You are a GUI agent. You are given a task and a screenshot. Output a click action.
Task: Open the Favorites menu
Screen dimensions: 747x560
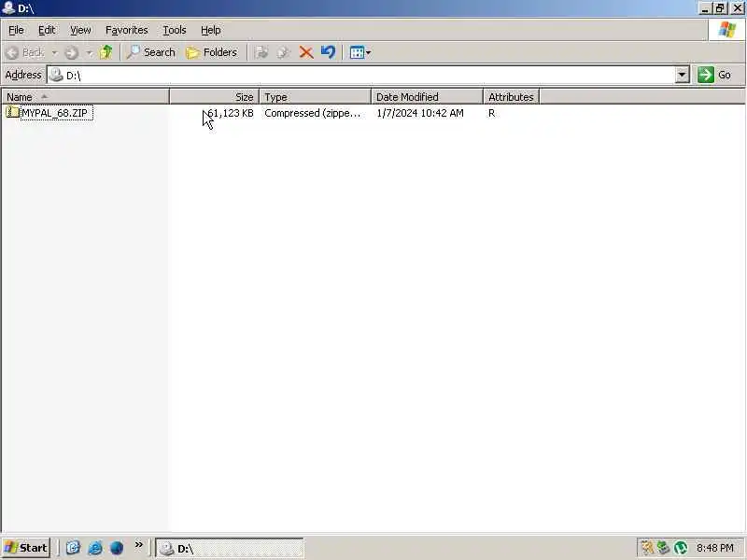(x=127, y=30)
